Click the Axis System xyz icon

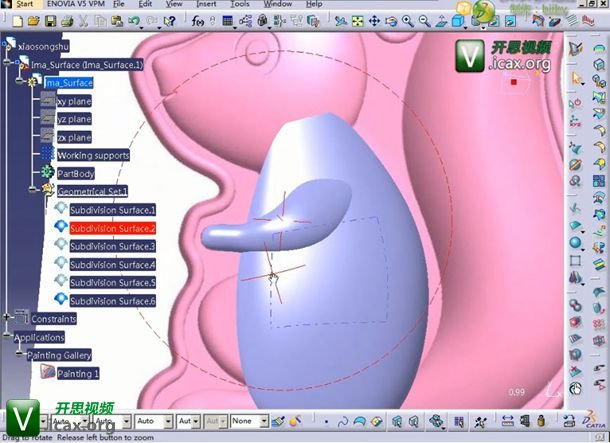pyautogui.click(x=575, y=122)
